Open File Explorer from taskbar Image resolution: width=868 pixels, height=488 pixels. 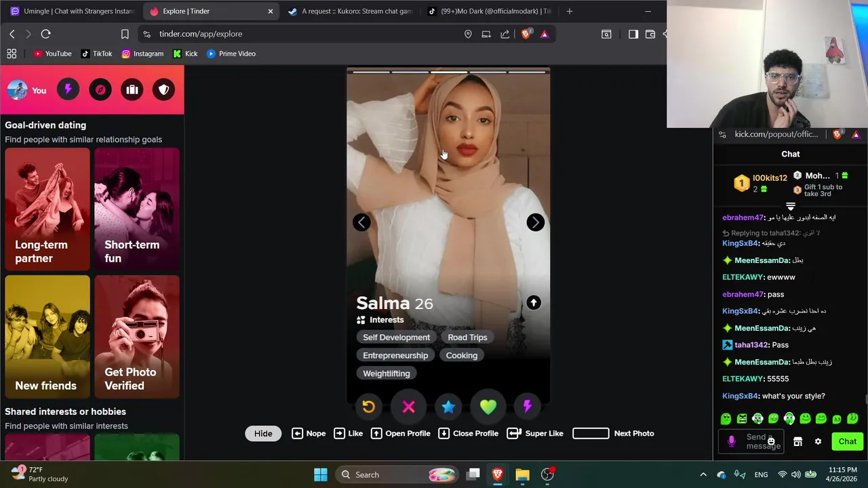[522, 474]
